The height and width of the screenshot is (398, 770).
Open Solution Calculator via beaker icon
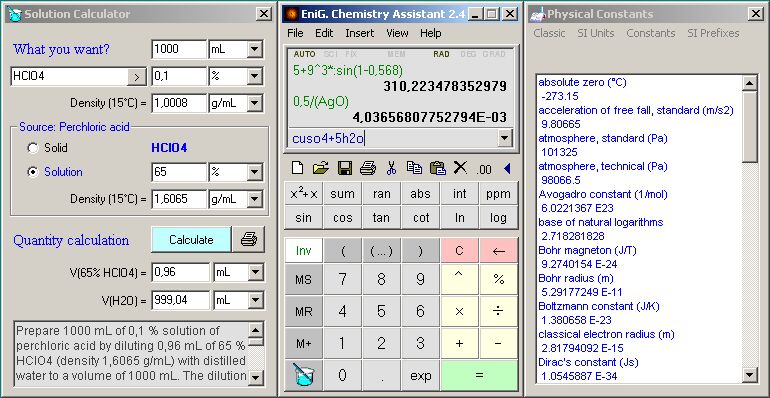click(303, 375)
